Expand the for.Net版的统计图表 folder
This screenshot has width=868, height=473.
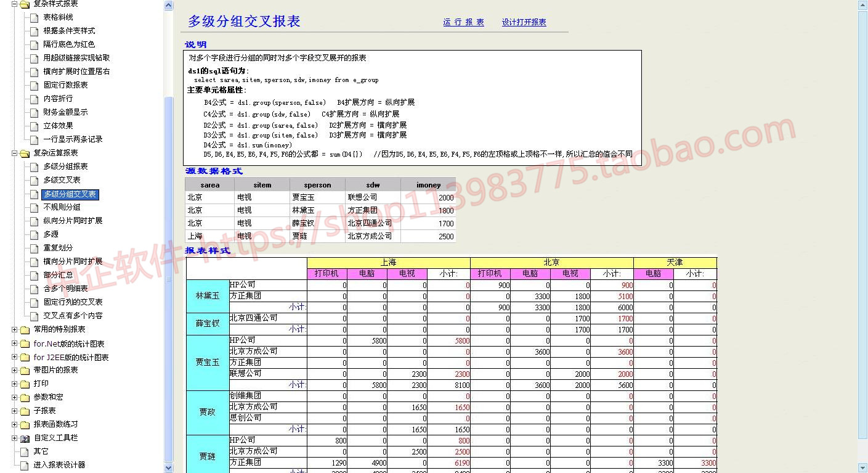14,343
